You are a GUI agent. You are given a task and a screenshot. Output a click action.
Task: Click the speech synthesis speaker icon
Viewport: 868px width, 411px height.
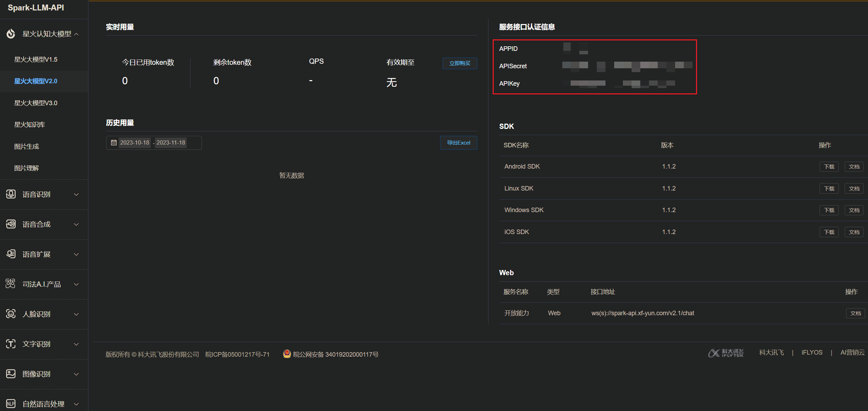[11, 224]
